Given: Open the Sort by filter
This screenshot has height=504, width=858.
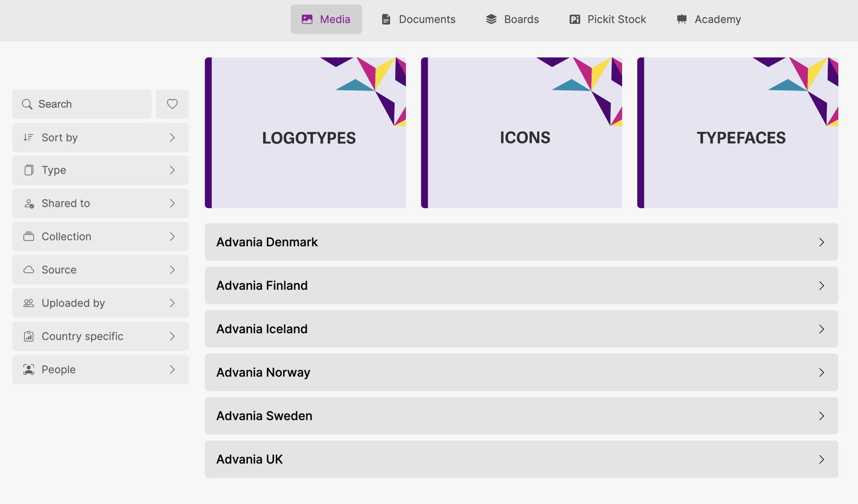Looking at the screenshot, I should (x=100, y=137).
